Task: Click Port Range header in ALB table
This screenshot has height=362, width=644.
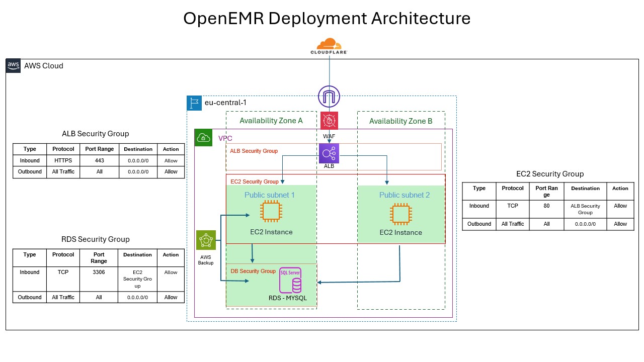Action: tap(100, 149)
